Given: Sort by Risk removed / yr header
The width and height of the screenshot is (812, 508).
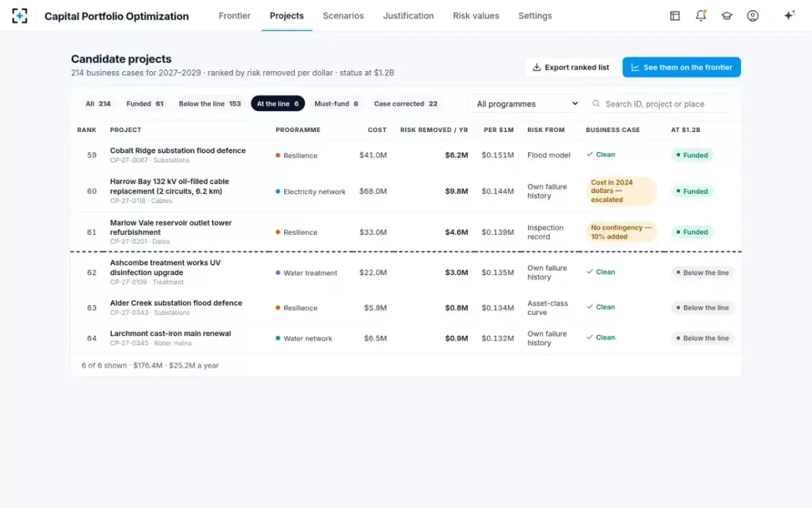Looking at the screenshot, I should (434, 130).
